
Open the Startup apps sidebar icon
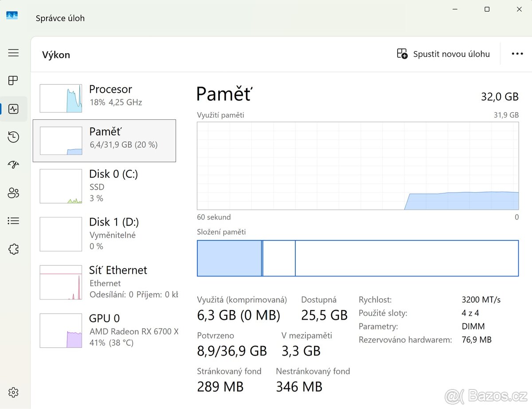click(13, 165)
